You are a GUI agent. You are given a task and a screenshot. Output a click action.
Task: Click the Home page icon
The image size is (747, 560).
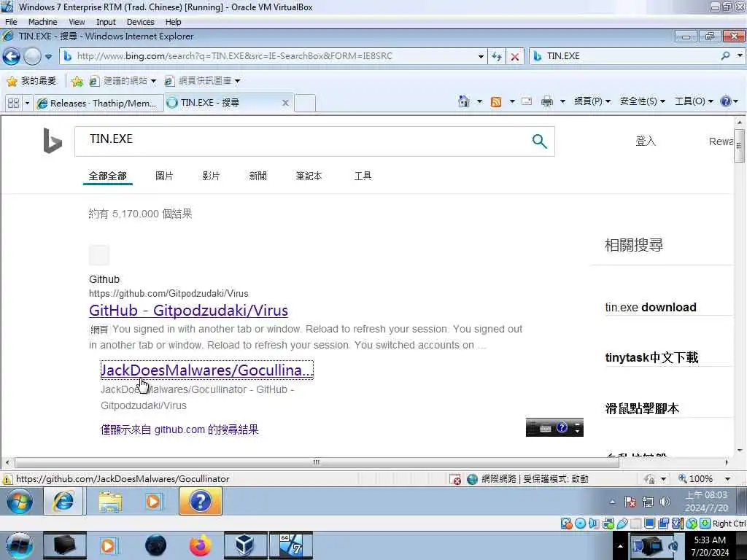[463, 101]
